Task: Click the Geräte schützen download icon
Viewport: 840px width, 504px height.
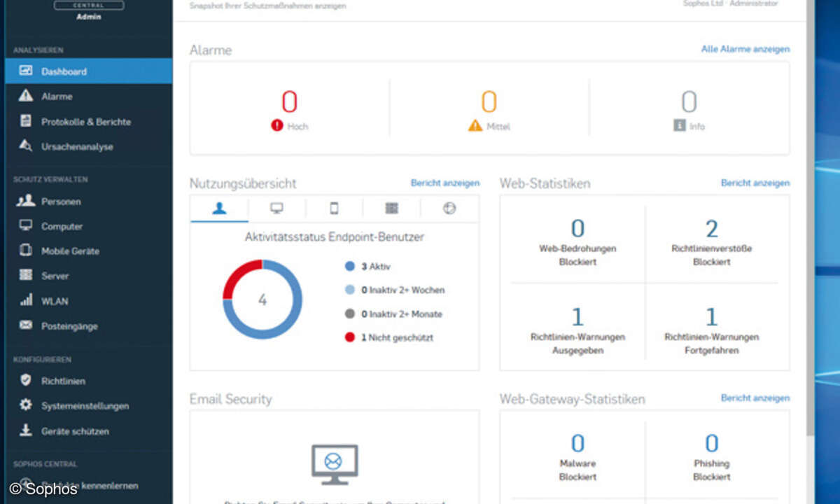Action: tap(26, 430)
